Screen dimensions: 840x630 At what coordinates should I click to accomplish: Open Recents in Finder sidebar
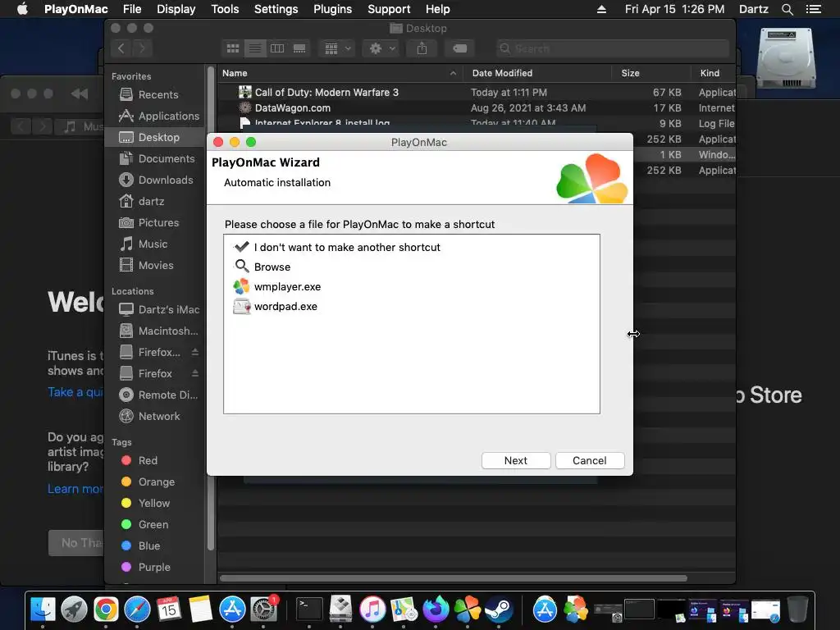coord(154,95)
